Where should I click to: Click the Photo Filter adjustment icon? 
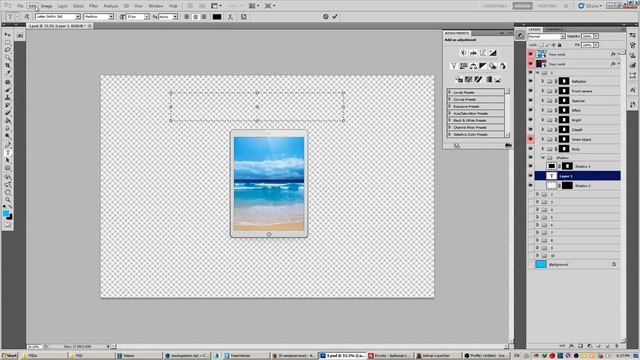(x=493, y=66)
